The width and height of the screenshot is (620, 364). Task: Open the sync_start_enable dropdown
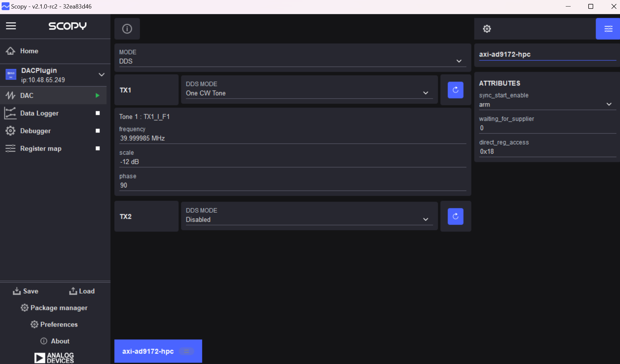pyautogui.click(x=547, y=105)
